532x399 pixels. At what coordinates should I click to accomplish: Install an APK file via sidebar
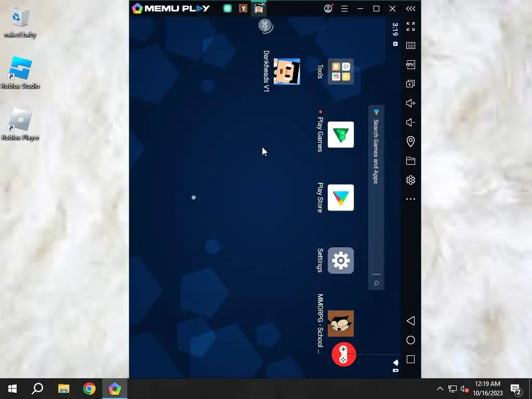[x=410, y=65]
